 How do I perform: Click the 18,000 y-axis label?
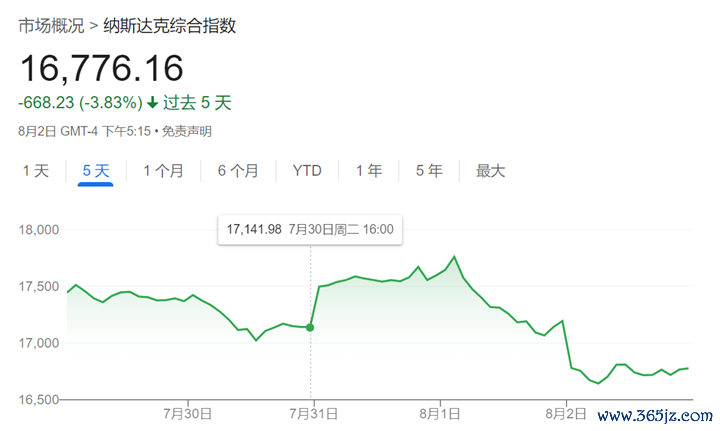pyautogui.click(x=39, y=229)
